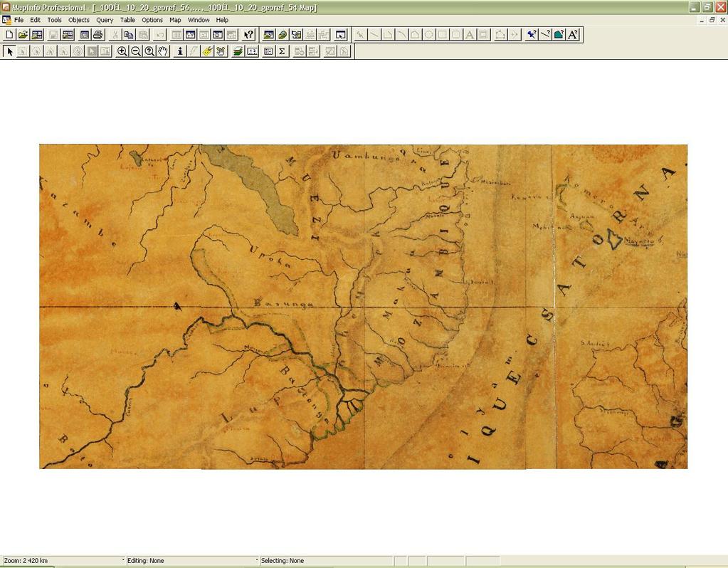The width and height of the screenshot is (728, 568).
Task: Select the Zoom-in magnifier tool
Action: point(122,51)
